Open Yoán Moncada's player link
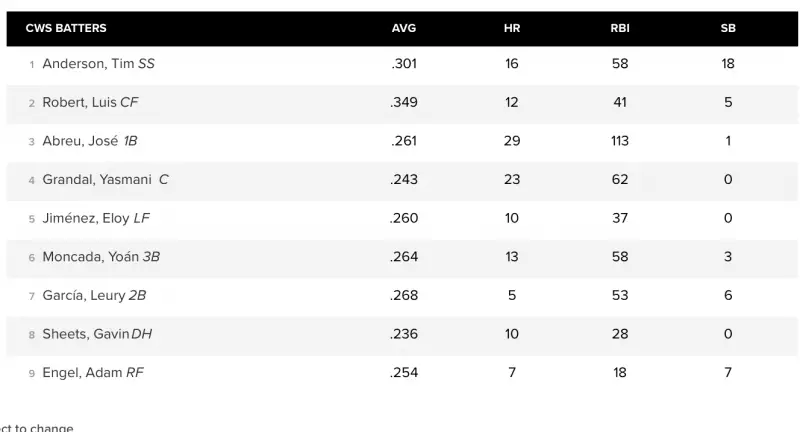The width and height of the screenshot is (800, 432). click(90, 257)
